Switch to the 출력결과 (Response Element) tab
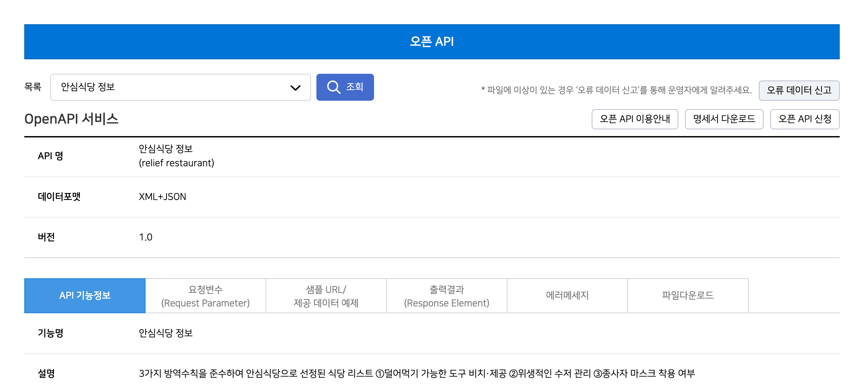This screenshot has height=386, width=868. 446,295
